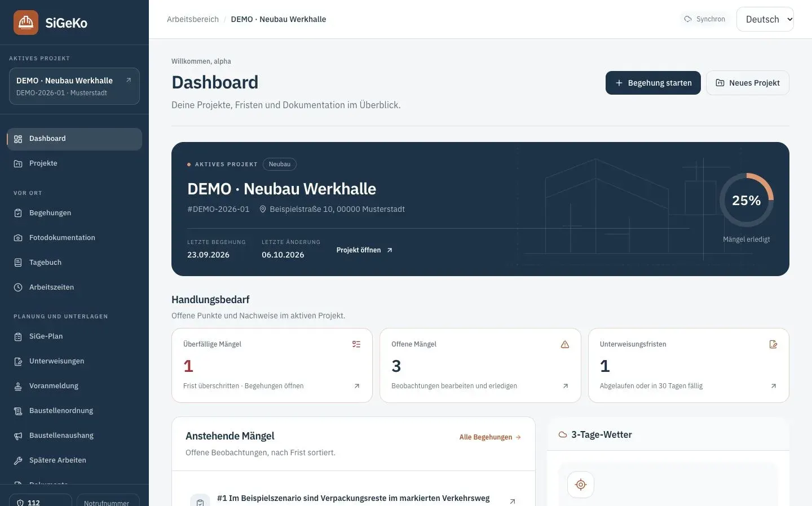Open the Offene Mängel card
The width and height of the screenshot is (812, 506).
pos(480,365)
